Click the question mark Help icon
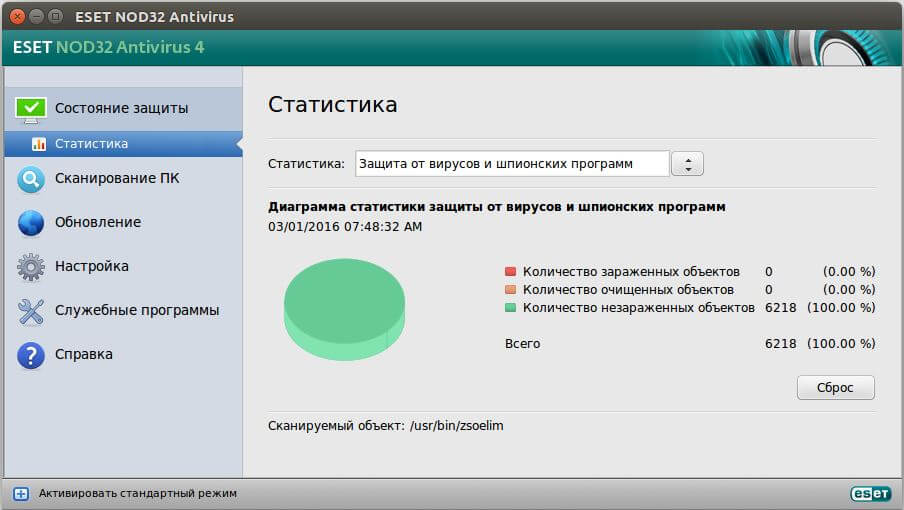 click(31, 355)
